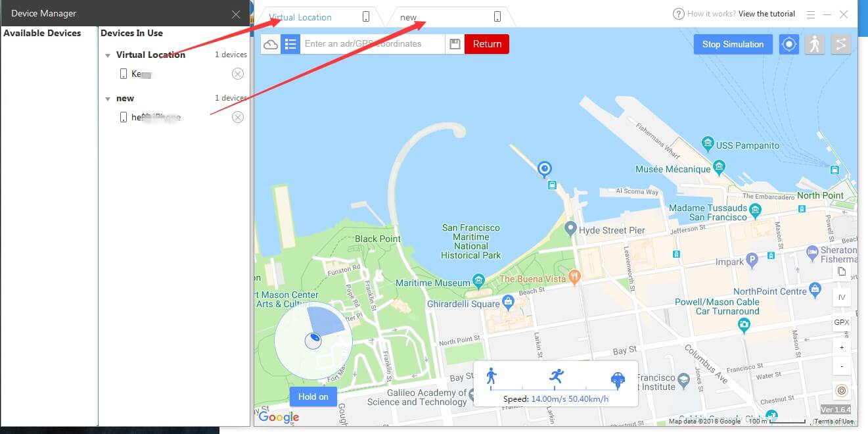The width and height of the screenshot is (868, 434).
Task: Click the red Return button
Action: pyautogui.click(x=487, y=44)
